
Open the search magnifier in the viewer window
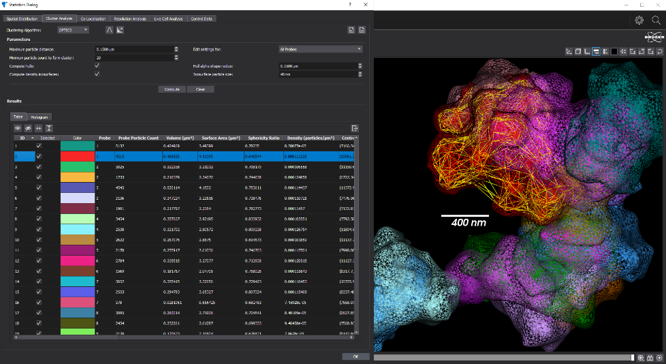(x=656, y=20)
